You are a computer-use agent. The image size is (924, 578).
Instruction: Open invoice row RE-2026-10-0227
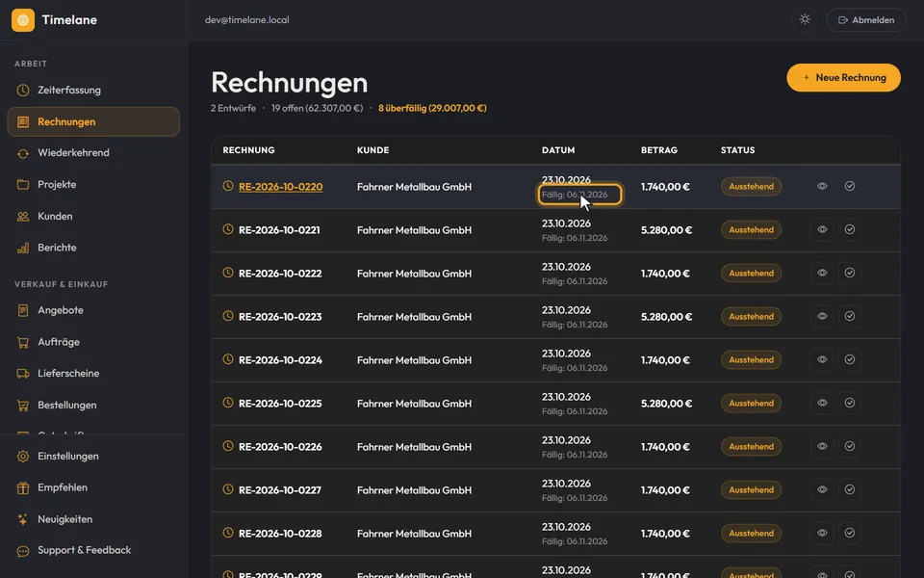coord(555,490)
